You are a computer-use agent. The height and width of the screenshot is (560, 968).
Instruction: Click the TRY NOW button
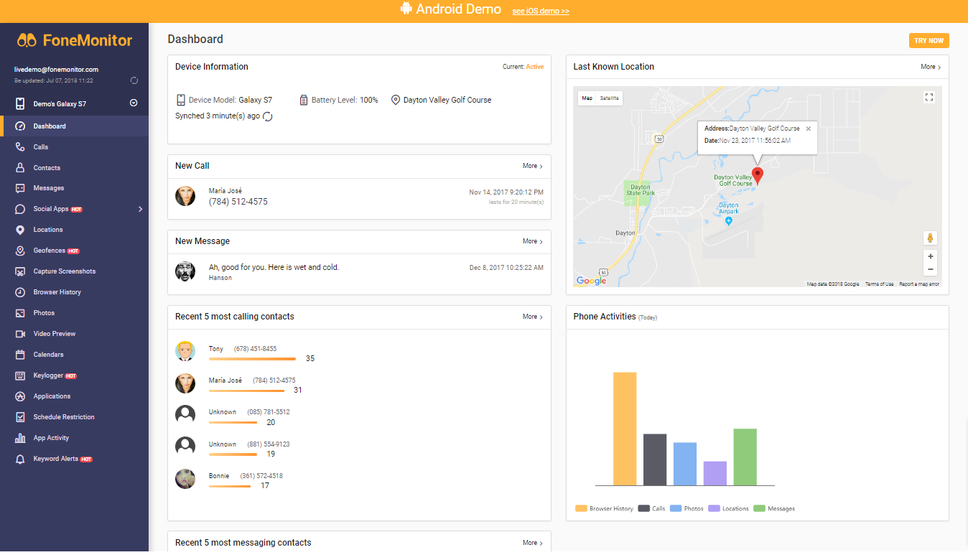(929, 41)
